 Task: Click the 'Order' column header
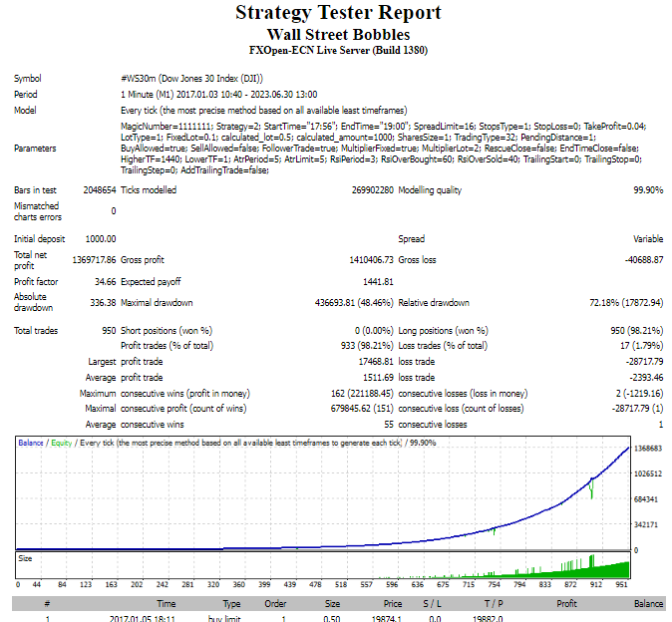275,604
